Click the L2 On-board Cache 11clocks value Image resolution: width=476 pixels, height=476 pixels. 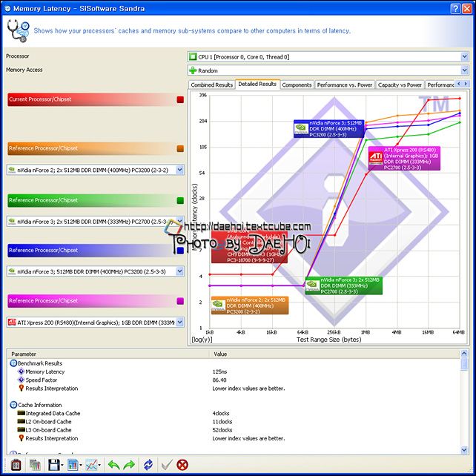[222, 422]
